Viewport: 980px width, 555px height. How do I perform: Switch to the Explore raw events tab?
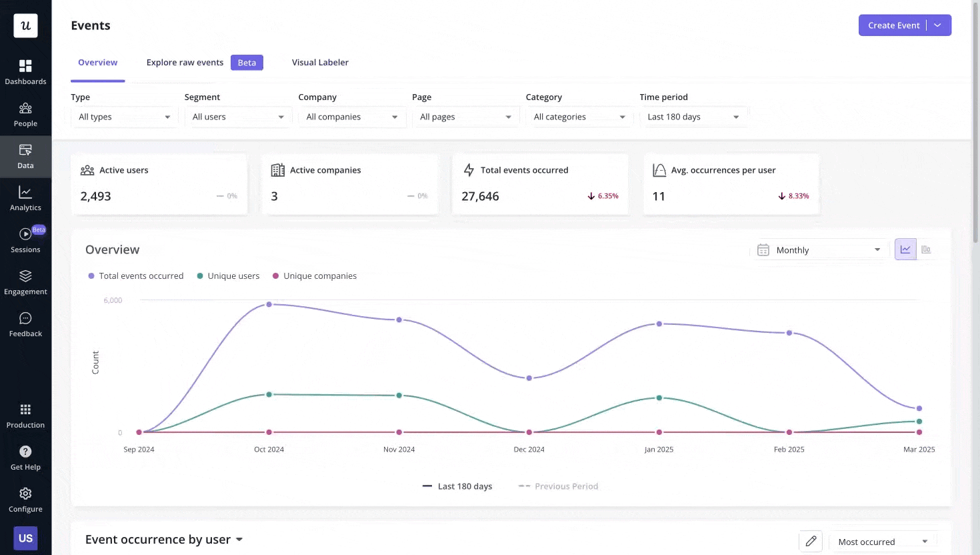tap(185, 62)
